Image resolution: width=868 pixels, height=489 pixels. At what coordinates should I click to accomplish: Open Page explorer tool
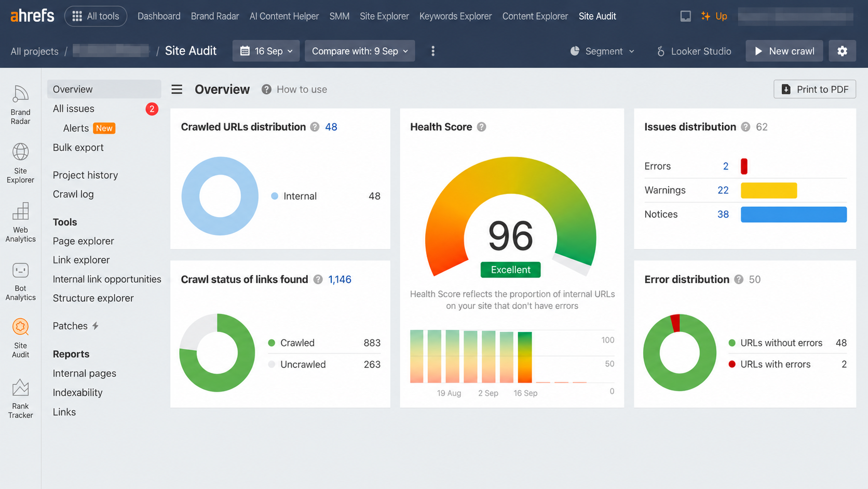tap(83, 241)
